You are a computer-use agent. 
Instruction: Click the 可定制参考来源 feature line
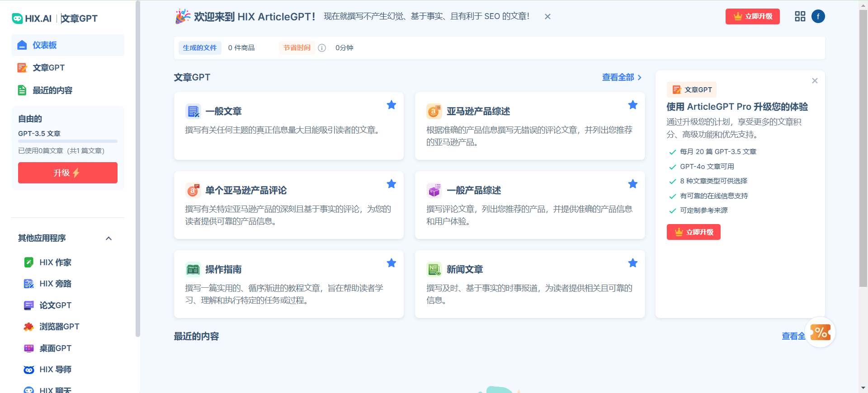[x=704, y=211]
